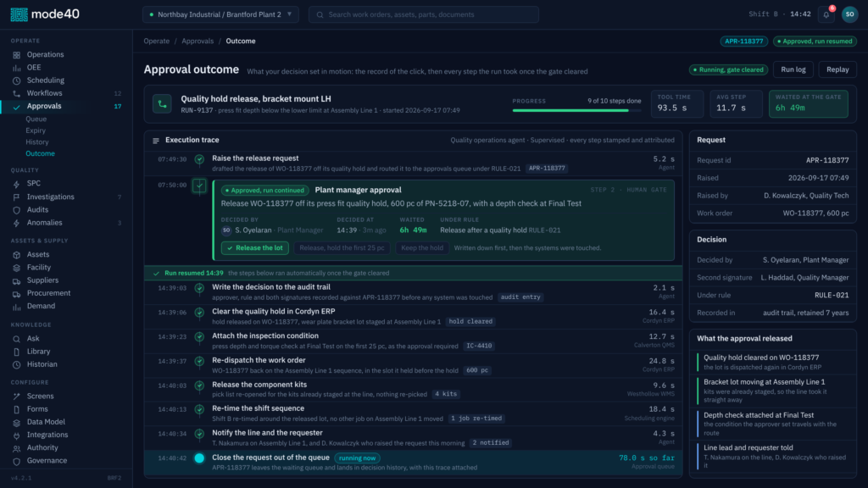Viewport: 868px width, 488px height.
Task: Open Screens under Configure
Action: pyautogui.click(x=41, y=396)
